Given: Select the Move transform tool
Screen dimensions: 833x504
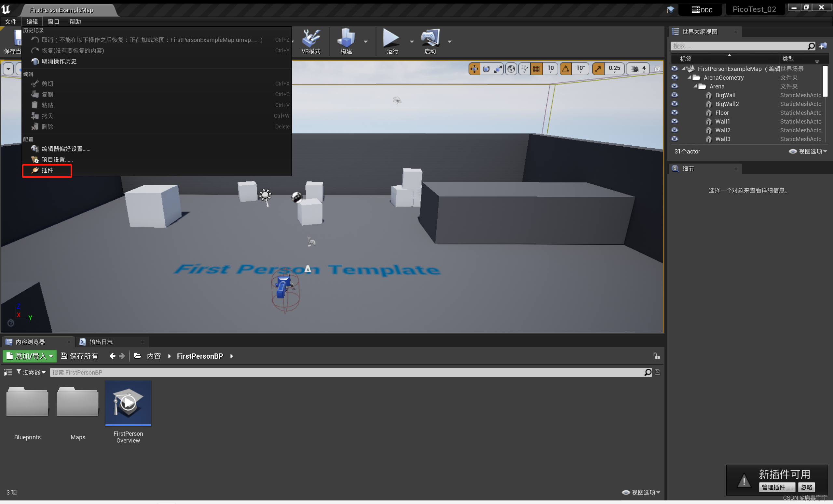Looking at the screenshot, I should (474, 69).
